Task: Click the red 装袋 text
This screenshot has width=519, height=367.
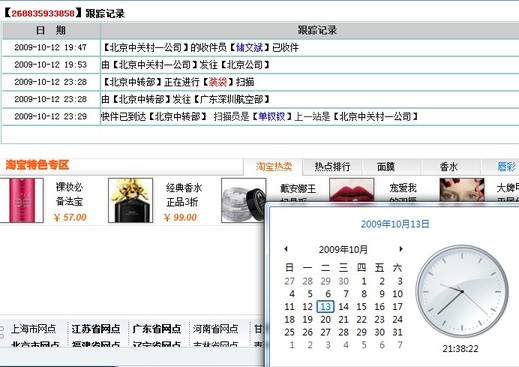Action: point(218,82)
